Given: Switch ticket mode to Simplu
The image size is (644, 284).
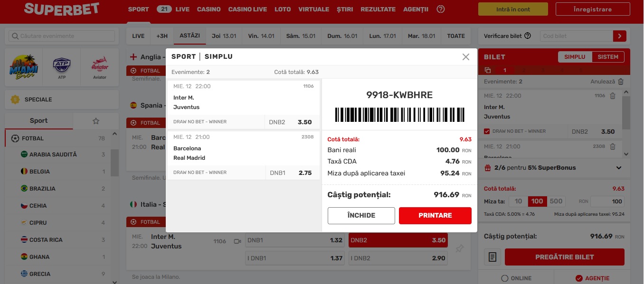Looking at the screenshot, I should [x=575, y=57].
